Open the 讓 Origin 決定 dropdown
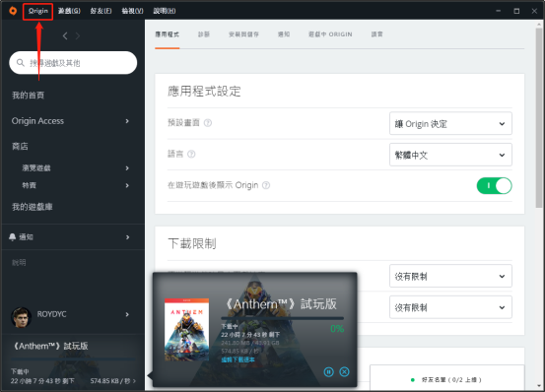The height and width of the screenshot is (392, 545). coord(450,123)
